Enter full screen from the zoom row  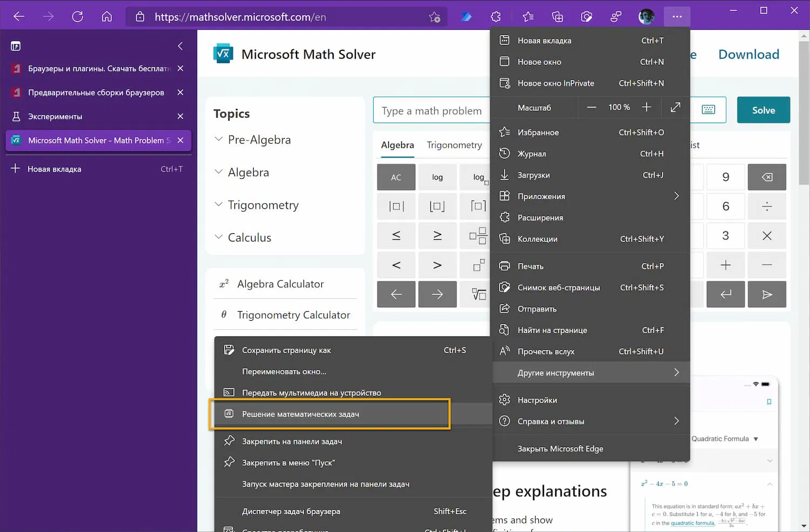coord(676,107)
